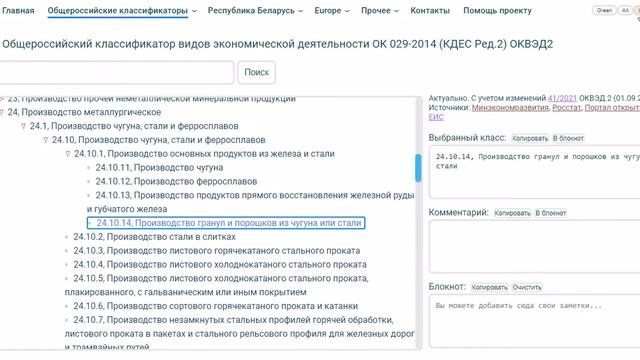
Task: Select 24.10.3 листового горячекатаного проката
Action: pos(217,251)
